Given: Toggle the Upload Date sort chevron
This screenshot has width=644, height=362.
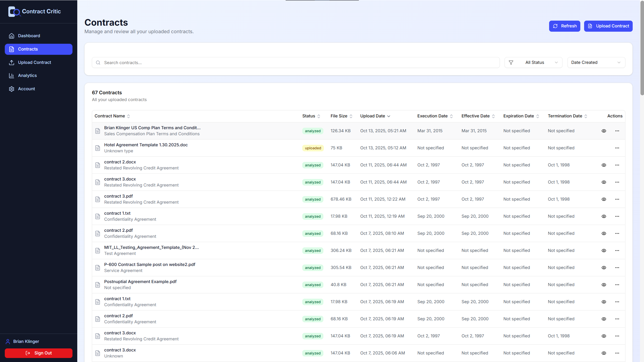Looking at the screenshot, I should click(x=389, y=116).
